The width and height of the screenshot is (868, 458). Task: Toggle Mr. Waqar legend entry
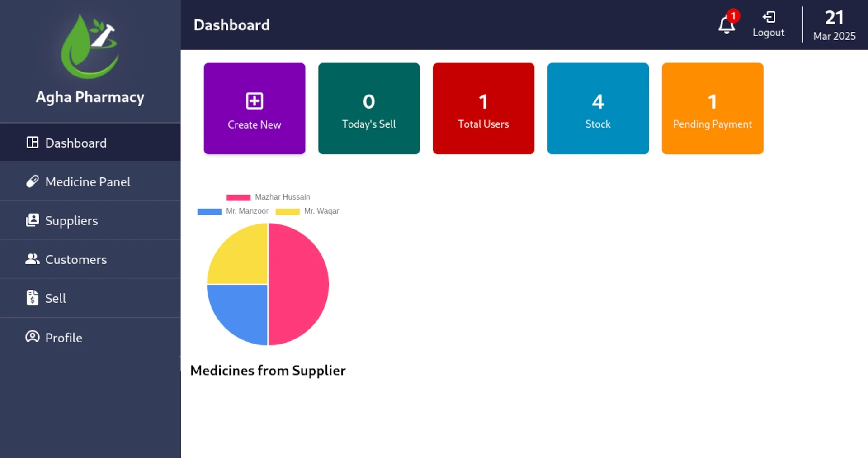pos(307,211)
